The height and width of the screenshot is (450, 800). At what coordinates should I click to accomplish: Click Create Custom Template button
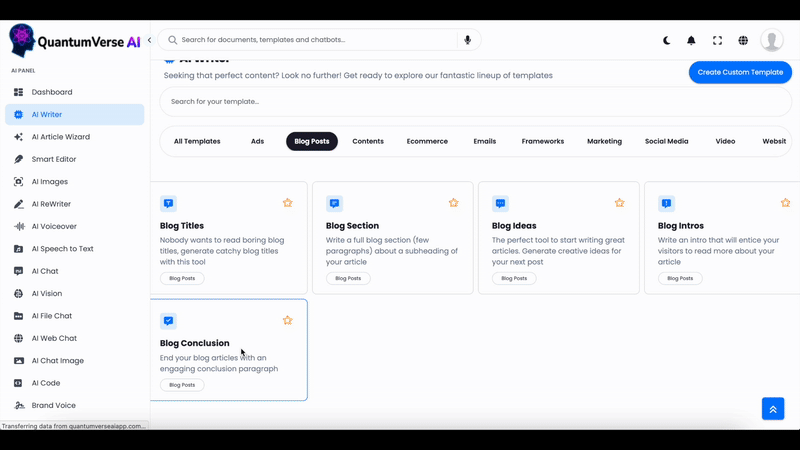(740, 72)
